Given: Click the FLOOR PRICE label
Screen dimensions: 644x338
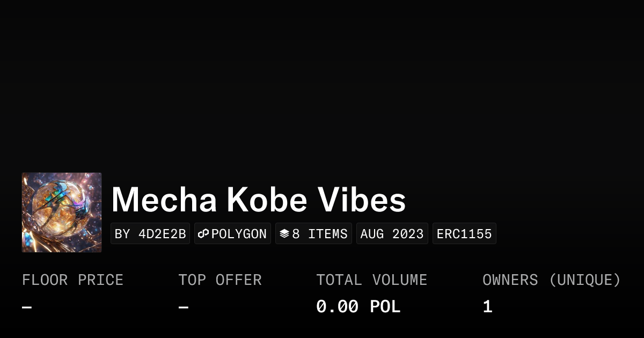Looking at the screenshot, I should [72, 280].
